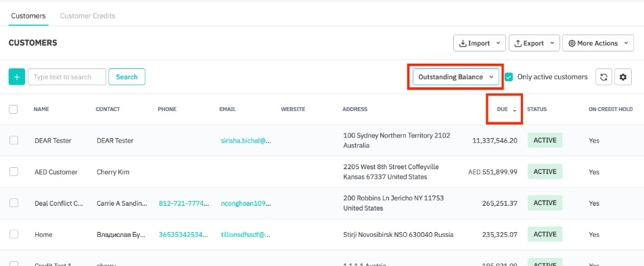Check the Deal Conflict row checkbox
644x266 pixels.
14,203
